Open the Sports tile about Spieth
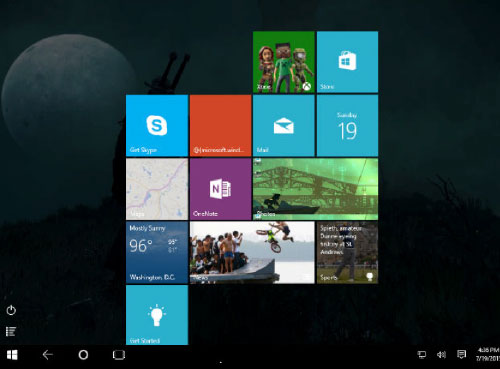500x369 pixels. pyautogui.click(x=347, y=253)
